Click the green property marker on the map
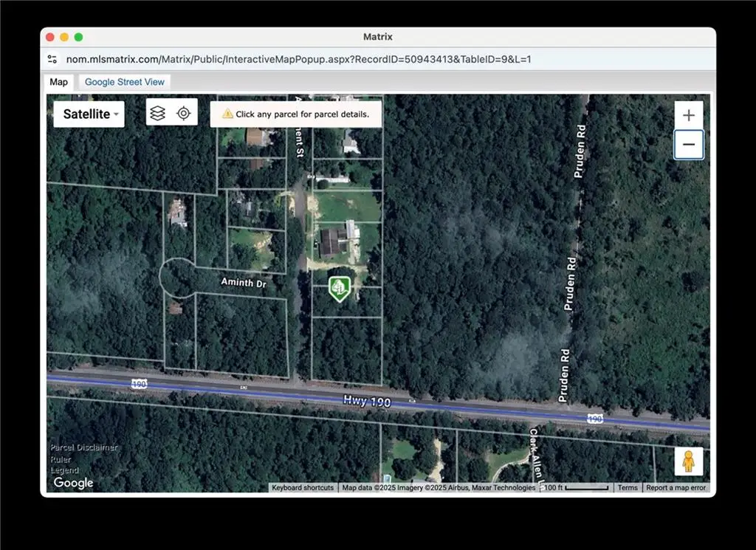 coord(339,286)
